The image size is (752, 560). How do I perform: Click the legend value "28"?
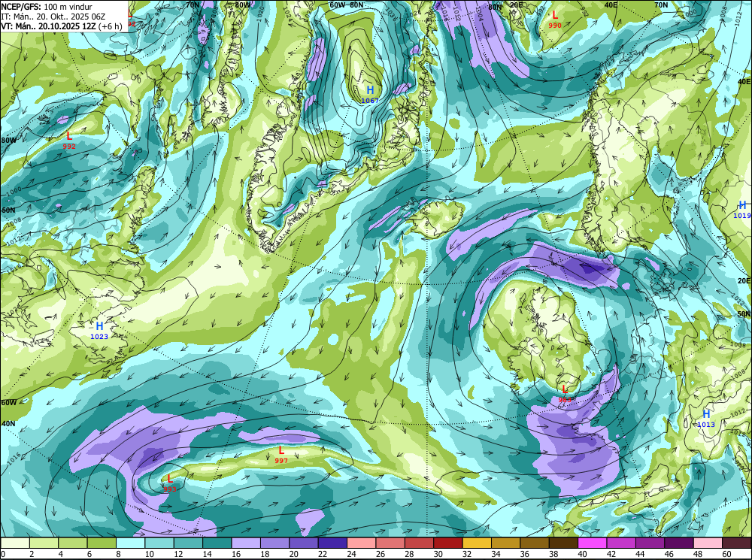click(409, 554)
